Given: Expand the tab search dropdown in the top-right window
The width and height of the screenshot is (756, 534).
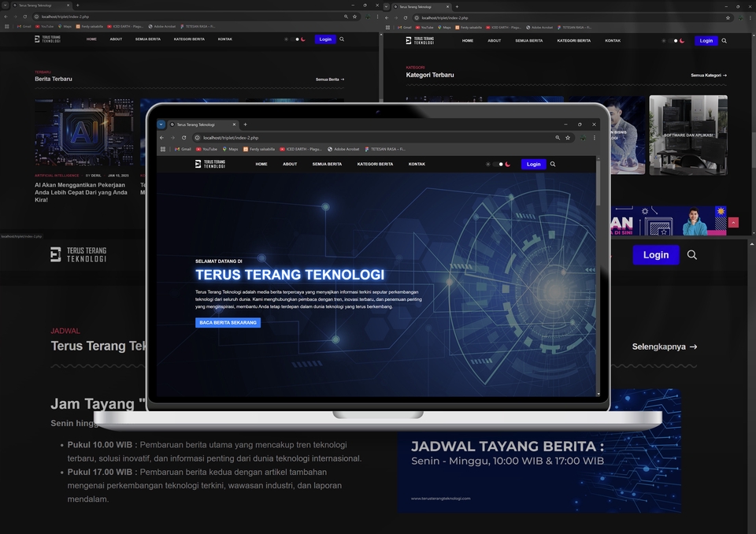Looking at the screenshot, I should (386, 6).
